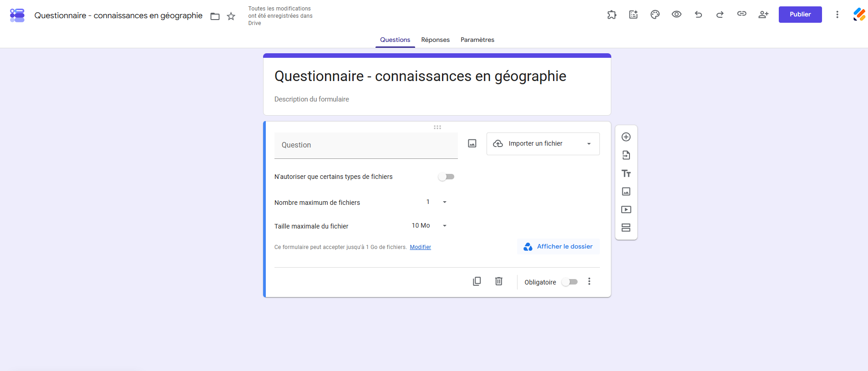Open the Google Forms home logo
Image resolution: width=868 pixels, height=371 pixels.
pyautogui.click(x=17, y=15)
